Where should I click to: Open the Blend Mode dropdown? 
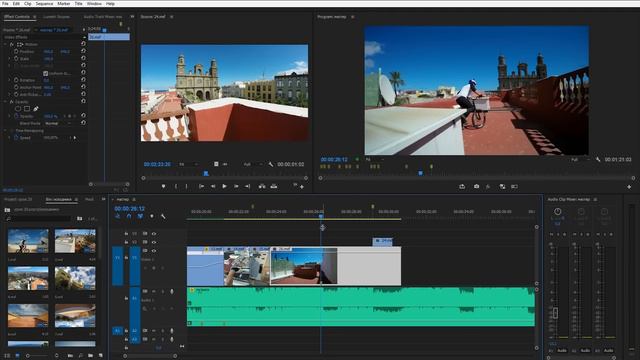[x=58, y=123]
